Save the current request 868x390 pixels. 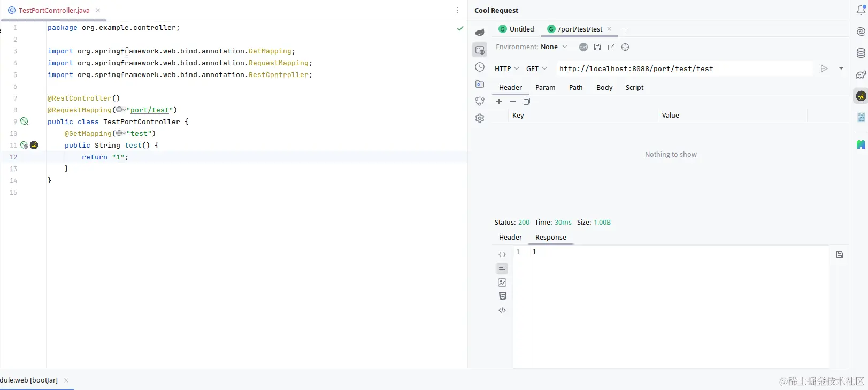(x=597, y=47)
